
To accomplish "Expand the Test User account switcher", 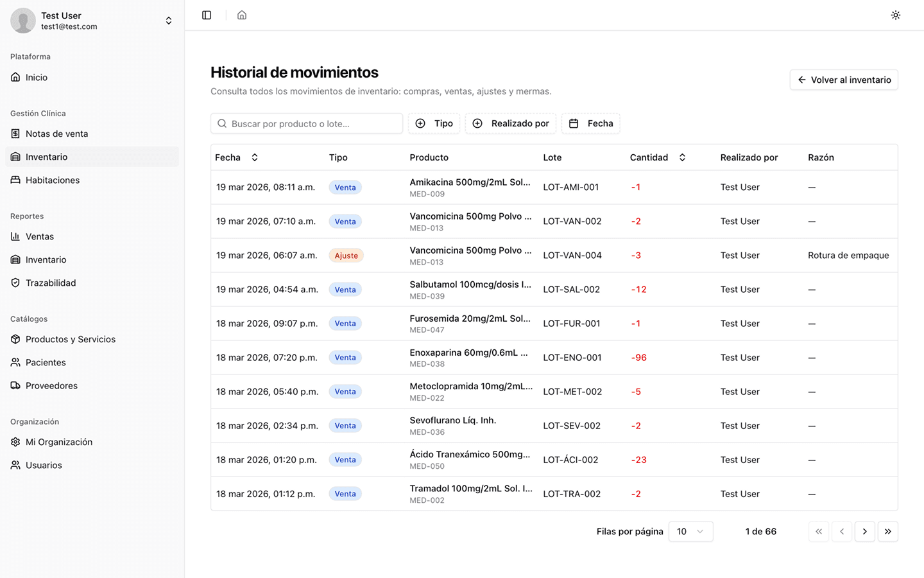I will [x=168, y=21].
